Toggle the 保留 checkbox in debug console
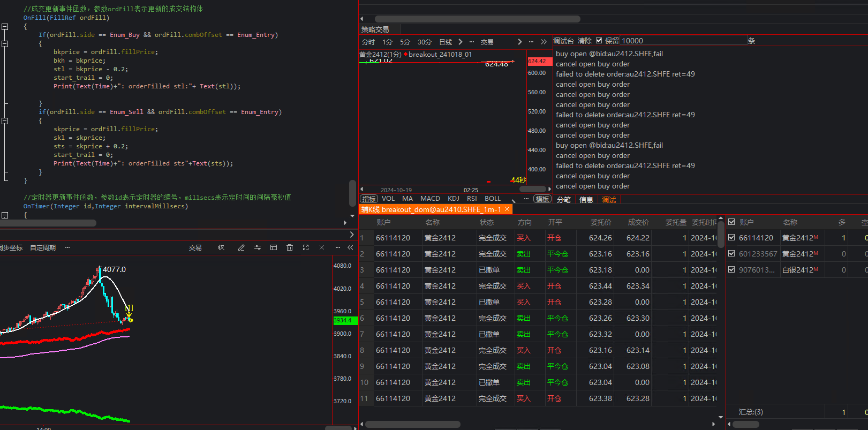The height and width of the screenshot is (430, 868). tap(599, 41)
